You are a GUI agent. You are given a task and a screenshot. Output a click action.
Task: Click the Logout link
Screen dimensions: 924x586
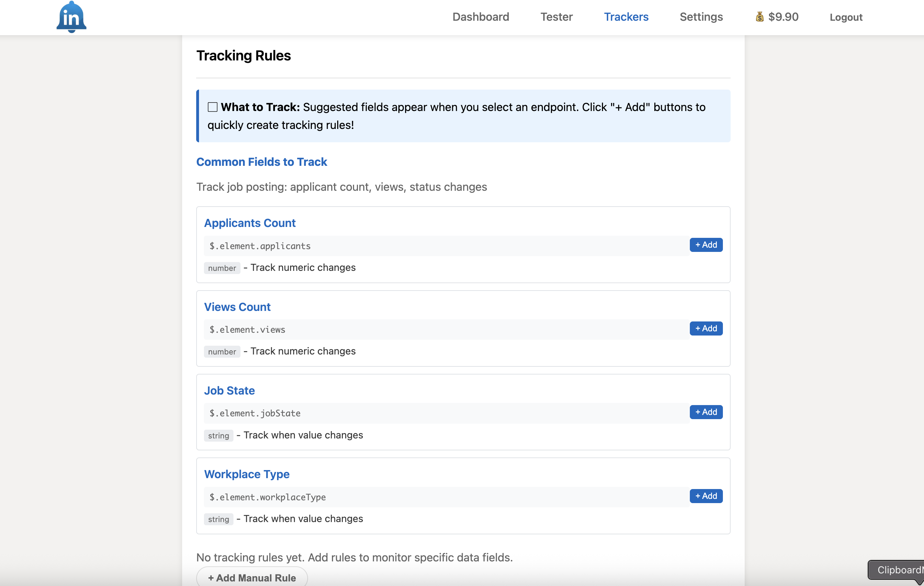(846, 17)
